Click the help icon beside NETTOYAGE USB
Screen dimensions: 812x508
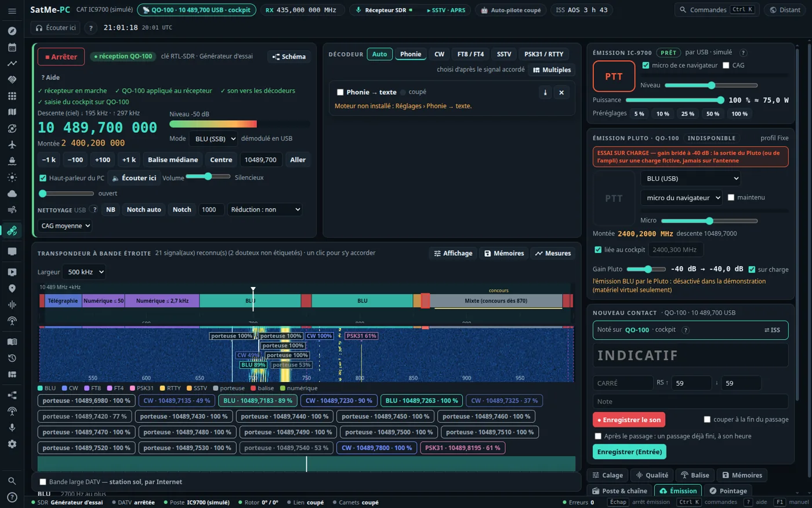click(95, 210)
